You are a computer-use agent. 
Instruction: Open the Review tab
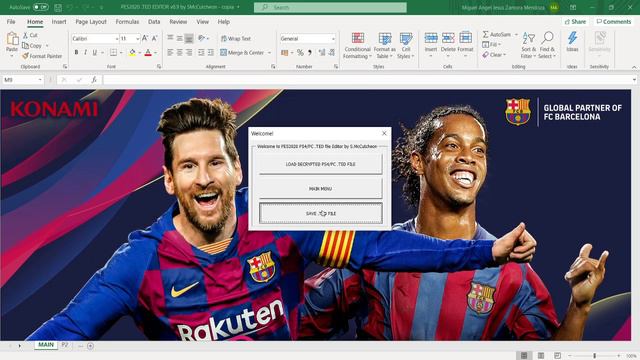pos(178,22)
